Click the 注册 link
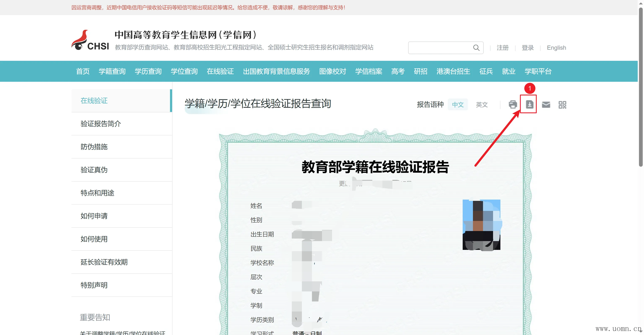Screen dimensions: 644x335 coord(502,48)
